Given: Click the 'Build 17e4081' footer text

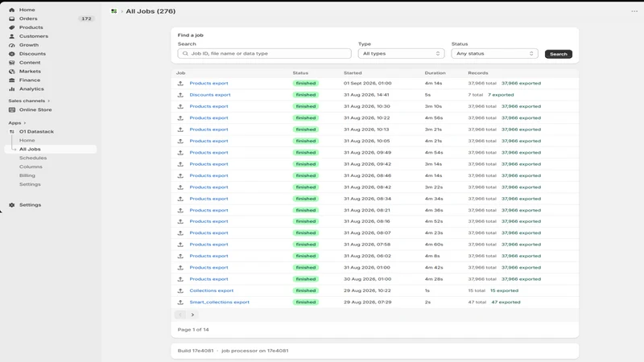Looking at the screenshot, I should point(196,351).
